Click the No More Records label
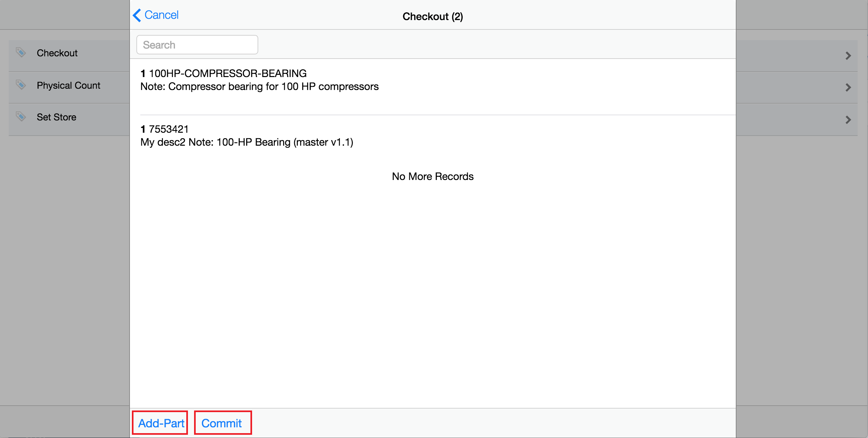This screenshot has height=438, width=868. [x=433, y=176]
